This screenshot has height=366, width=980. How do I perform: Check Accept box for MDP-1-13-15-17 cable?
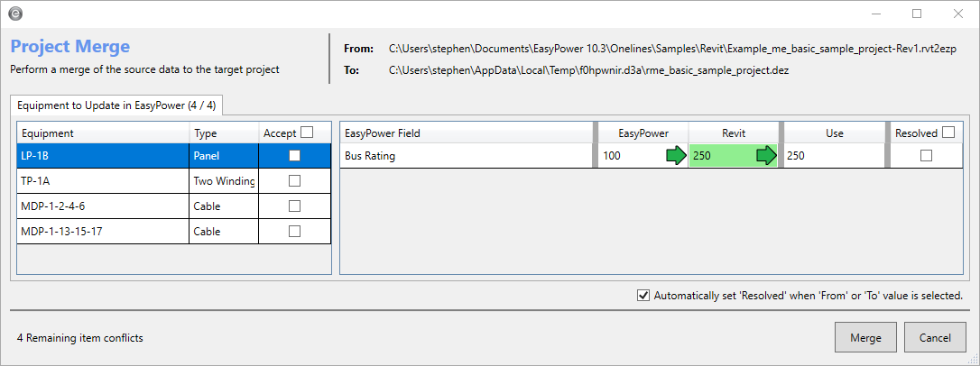(294, 232)
